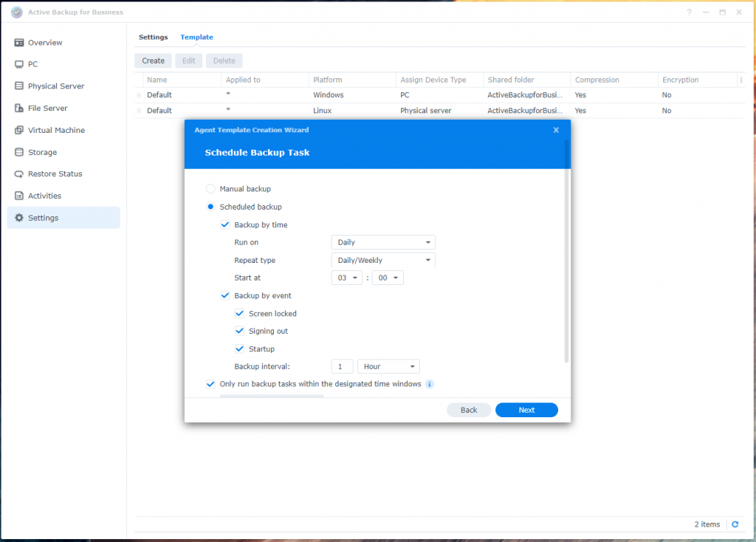Toggle Backup by event checkbox
Image resolution: width=756 pixels, height=542 pixels.
(x=225, y=295)
